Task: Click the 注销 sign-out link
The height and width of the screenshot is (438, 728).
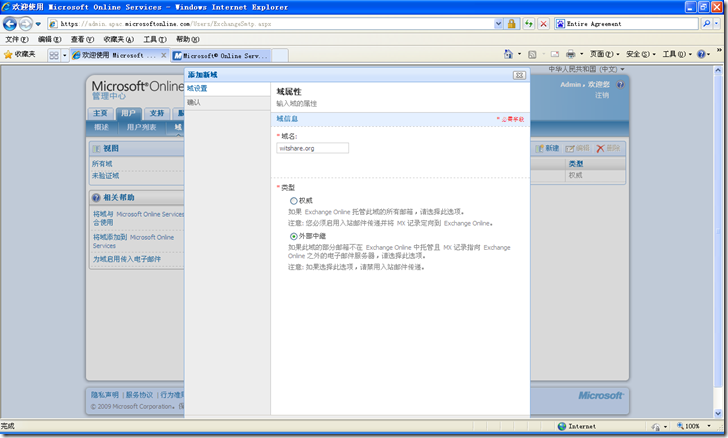Action: (x=602, y=95)
